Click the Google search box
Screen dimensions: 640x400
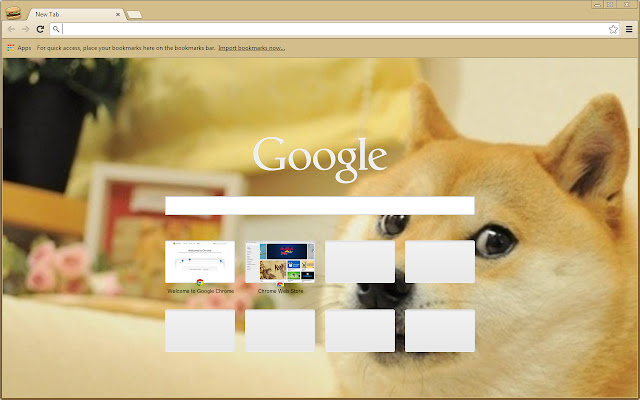[320, 205]
